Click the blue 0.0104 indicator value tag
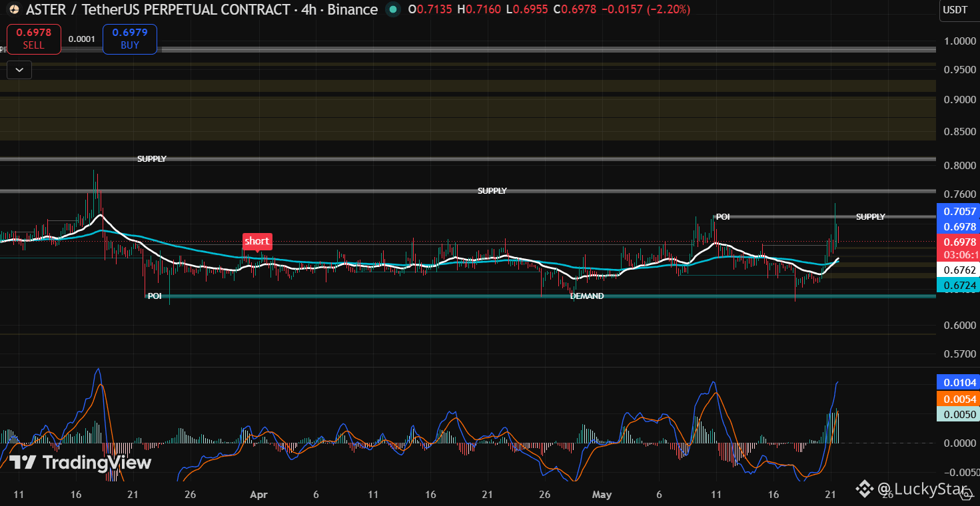This screenshot has height=506, width=980. pyautogui.click(x=958, y=382)
